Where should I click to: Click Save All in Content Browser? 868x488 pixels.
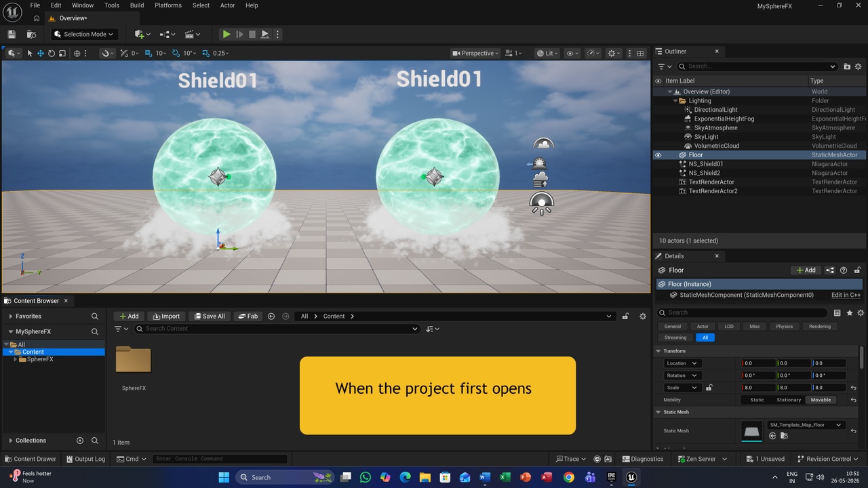click(208, 316)
